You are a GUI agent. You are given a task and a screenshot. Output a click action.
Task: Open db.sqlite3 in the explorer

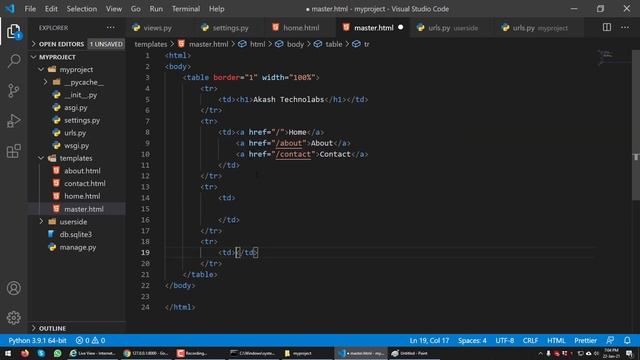(x=77, y=234)
